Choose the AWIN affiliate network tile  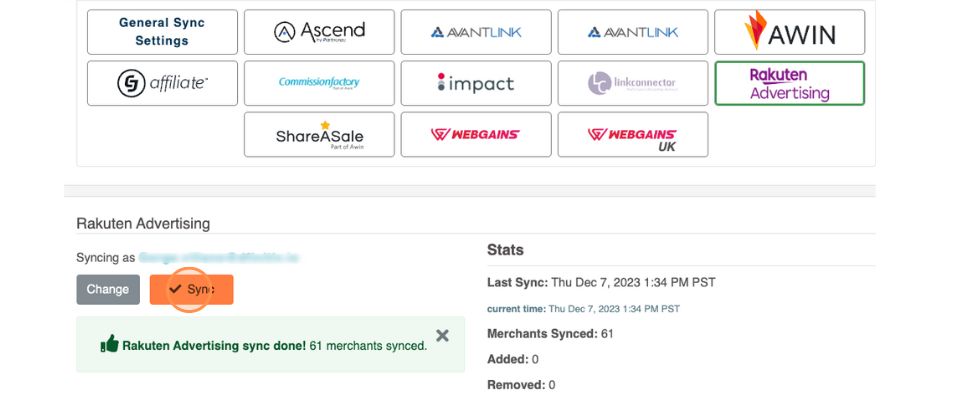789,32
